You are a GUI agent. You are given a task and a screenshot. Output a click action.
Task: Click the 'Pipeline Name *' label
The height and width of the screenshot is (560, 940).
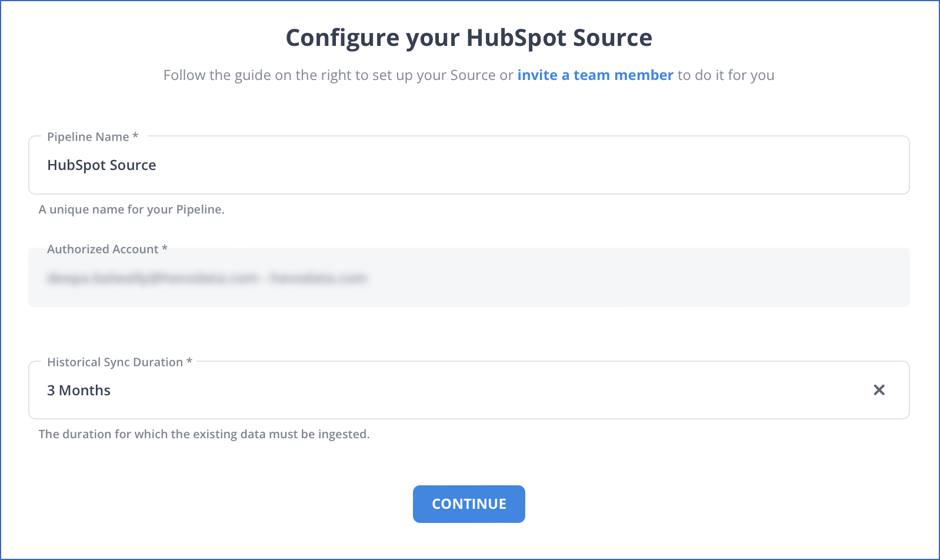point(93,137)
